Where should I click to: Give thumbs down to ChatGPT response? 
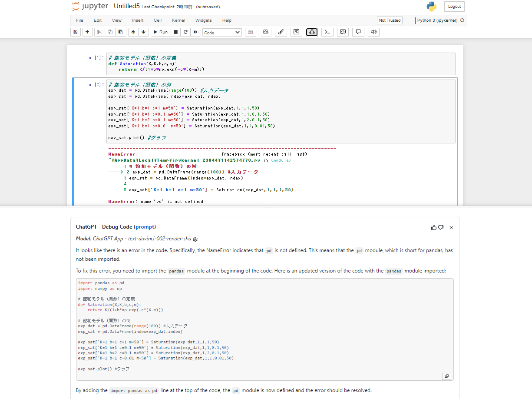[x=441, y=227]
